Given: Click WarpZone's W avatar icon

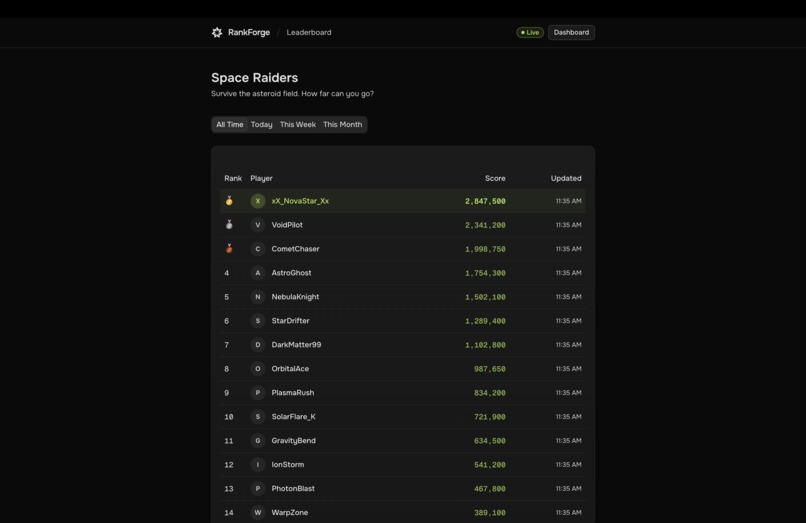Looking at the screenshot, I should (258, 513).
